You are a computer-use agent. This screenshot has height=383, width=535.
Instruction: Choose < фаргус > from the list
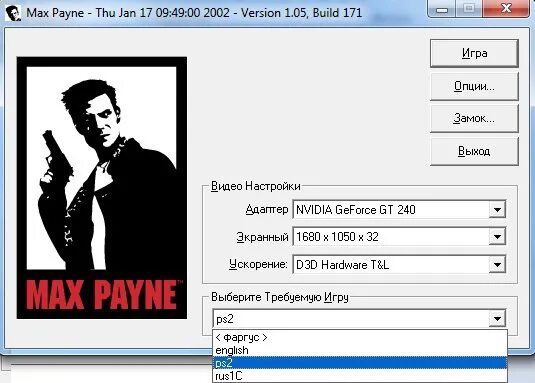[x=360, y=337]
